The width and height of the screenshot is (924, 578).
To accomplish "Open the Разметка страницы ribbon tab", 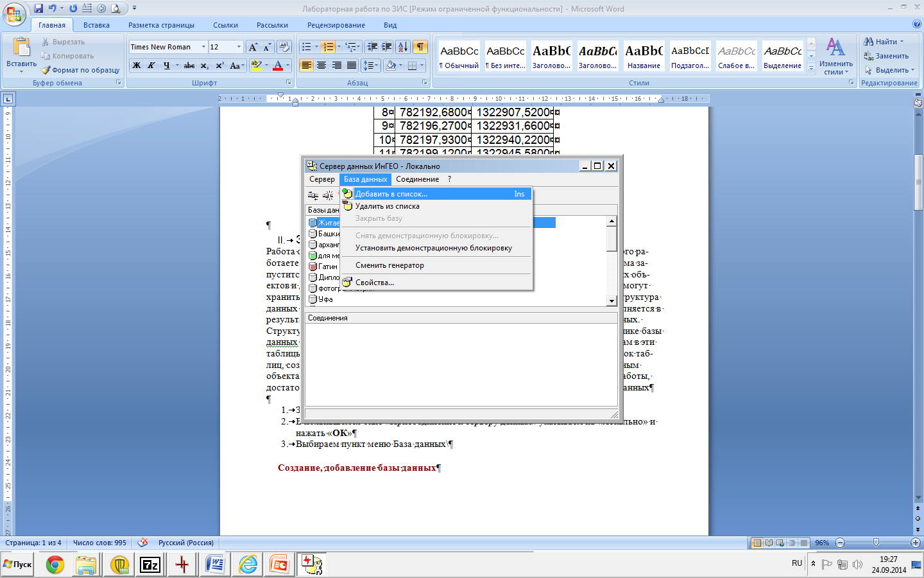I will [161, 25].
